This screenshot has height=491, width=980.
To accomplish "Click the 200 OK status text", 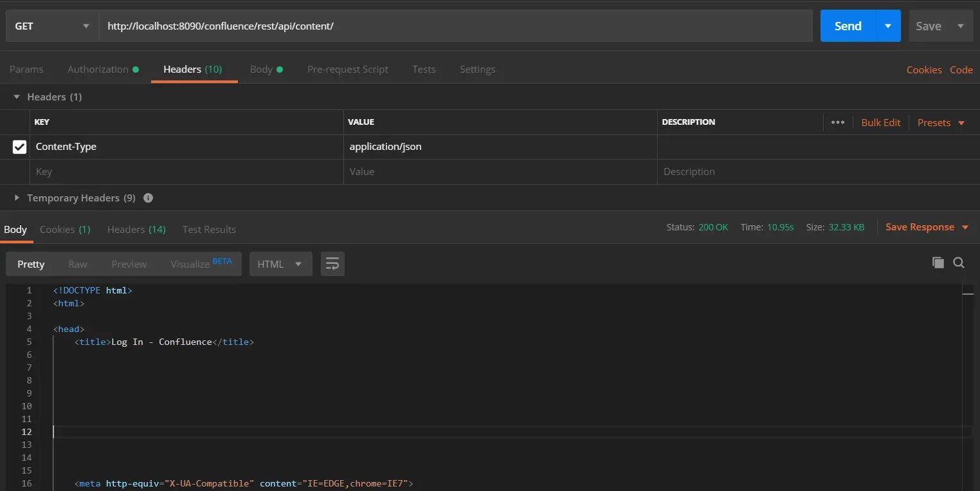I will pyautogui.click(x=713, y=227).
